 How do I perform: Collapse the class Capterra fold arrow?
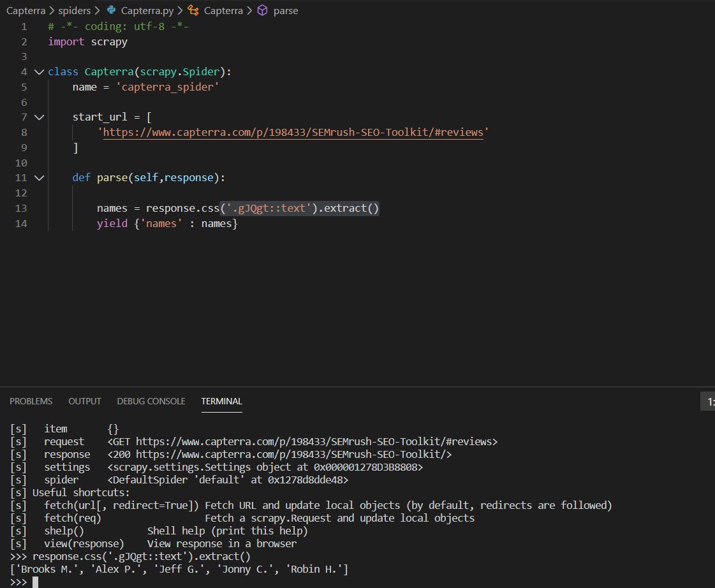tap(39, 72)
